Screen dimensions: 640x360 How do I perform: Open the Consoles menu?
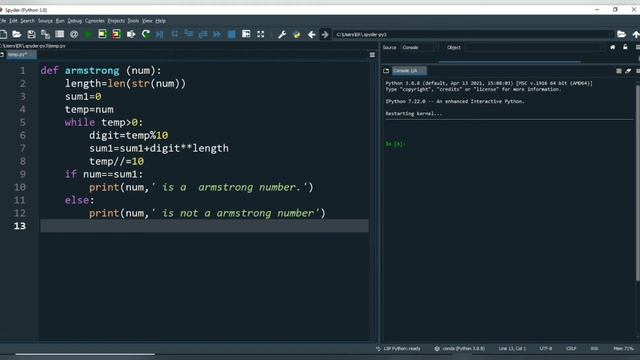pyautogui.click(x=95, y=21)
